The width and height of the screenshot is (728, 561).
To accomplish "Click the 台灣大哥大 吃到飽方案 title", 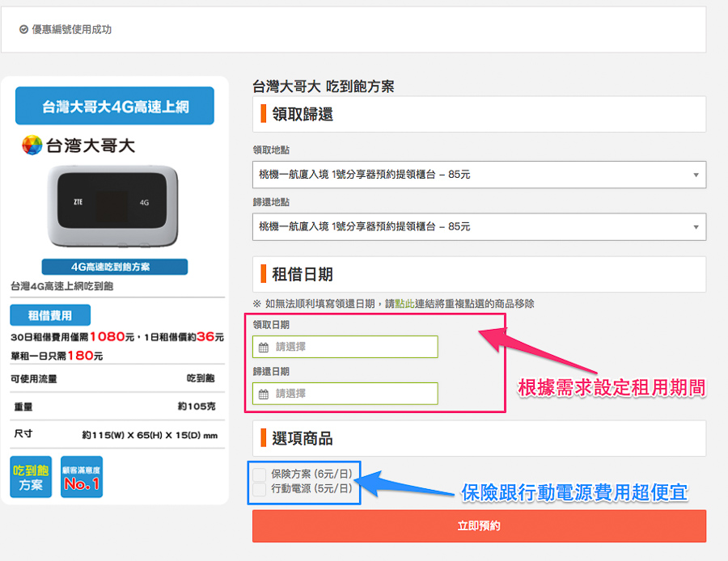I will 323,86.
